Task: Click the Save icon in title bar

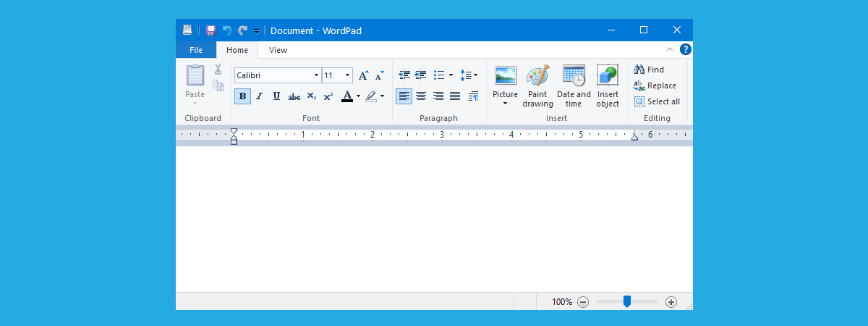Action: tap(211, 30)
